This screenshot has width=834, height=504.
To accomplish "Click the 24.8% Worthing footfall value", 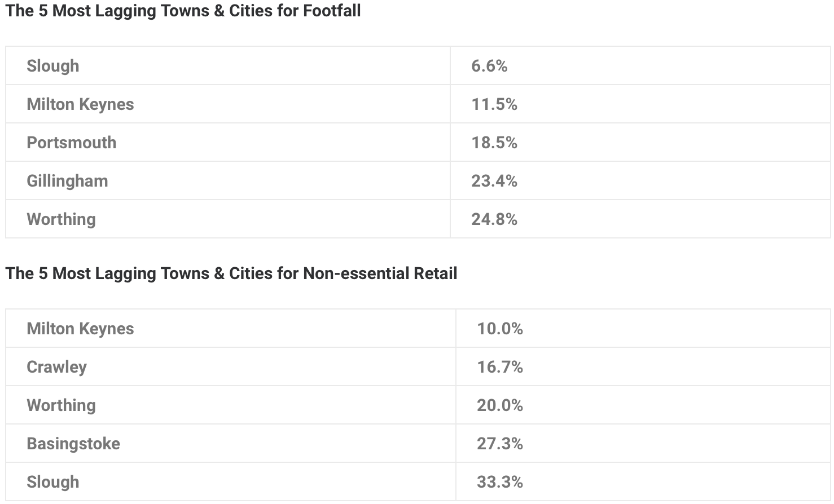I will pos(494,219).
